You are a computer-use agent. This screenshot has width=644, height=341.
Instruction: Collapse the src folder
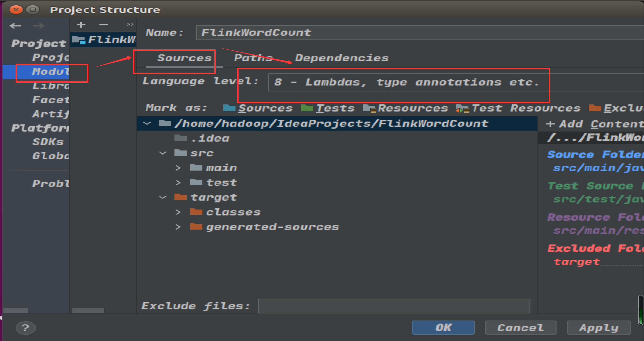click(x=163, y=153)
